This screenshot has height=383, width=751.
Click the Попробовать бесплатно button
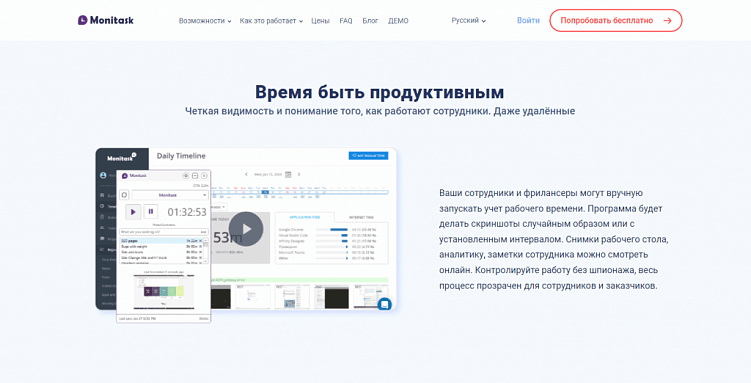[x=616, y=21]
